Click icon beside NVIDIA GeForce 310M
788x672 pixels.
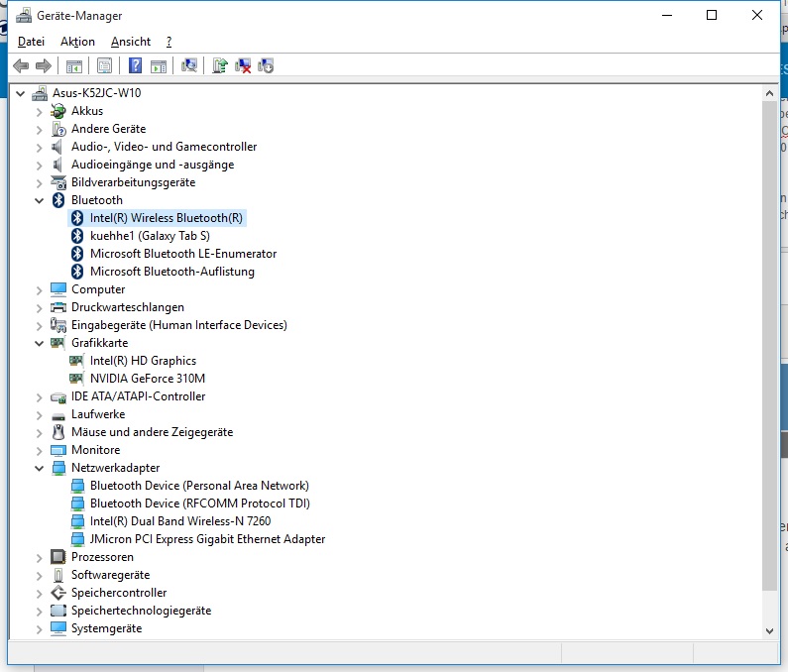(76, 379)
